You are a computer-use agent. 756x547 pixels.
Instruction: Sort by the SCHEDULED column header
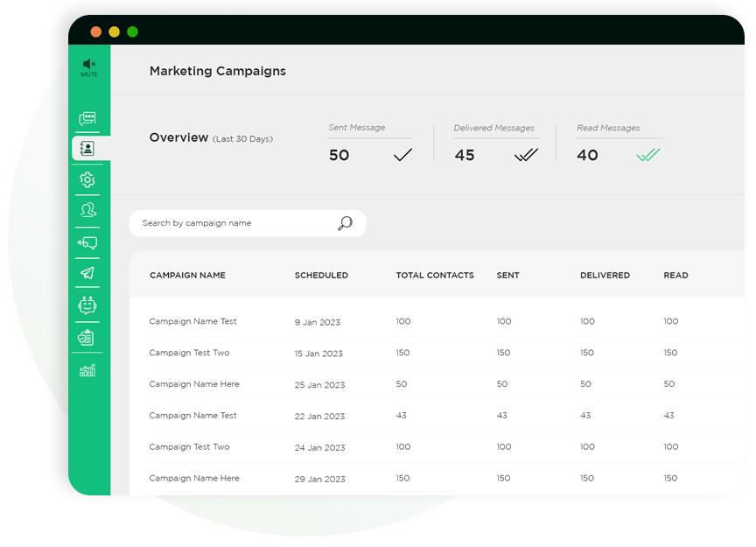coord(322,276)
